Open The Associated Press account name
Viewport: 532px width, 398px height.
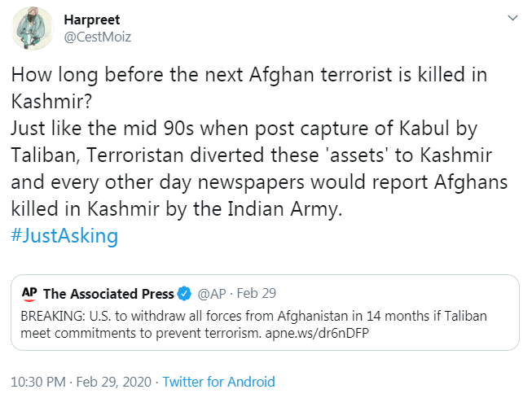(108, 293)
